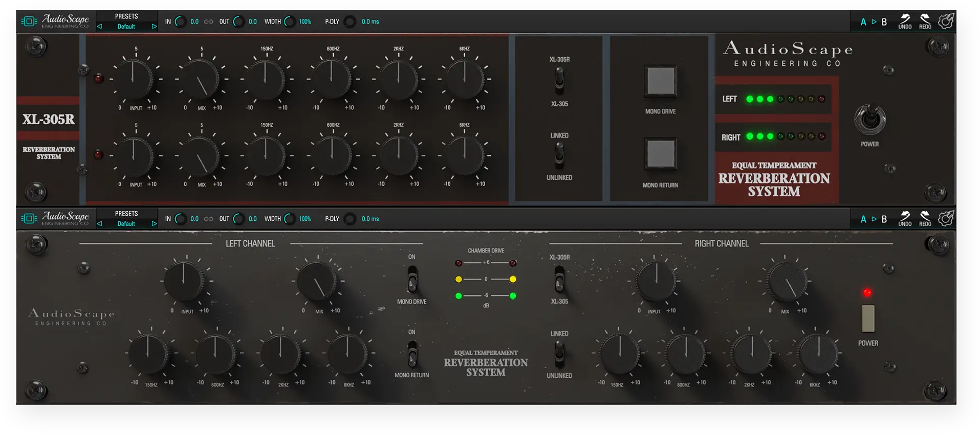Open the Default preset menu in red plugin
The height and width of the screenshot is (434, 980).
coord(126,27)
